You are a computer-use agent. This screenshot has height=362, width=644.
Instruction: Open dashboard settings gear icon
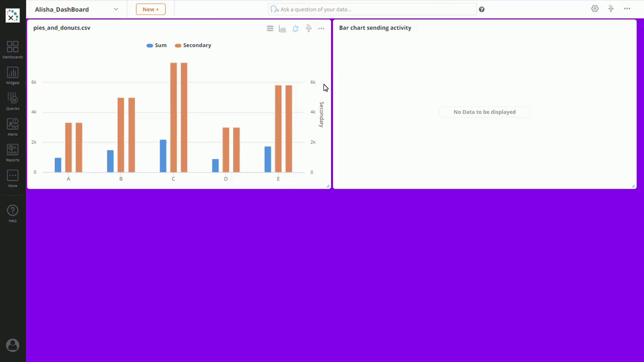point(595,9)
